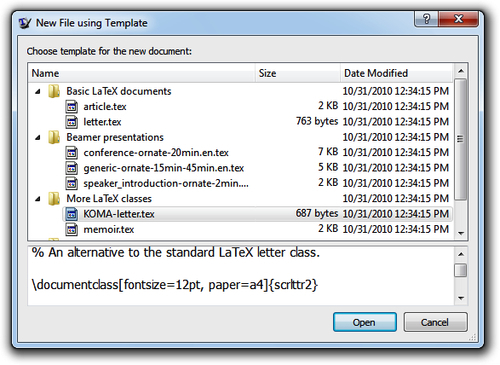Screen dimensions: 500x365
Task: Click the preview pane scroll down arrow
Action: [x=461, y=298]
